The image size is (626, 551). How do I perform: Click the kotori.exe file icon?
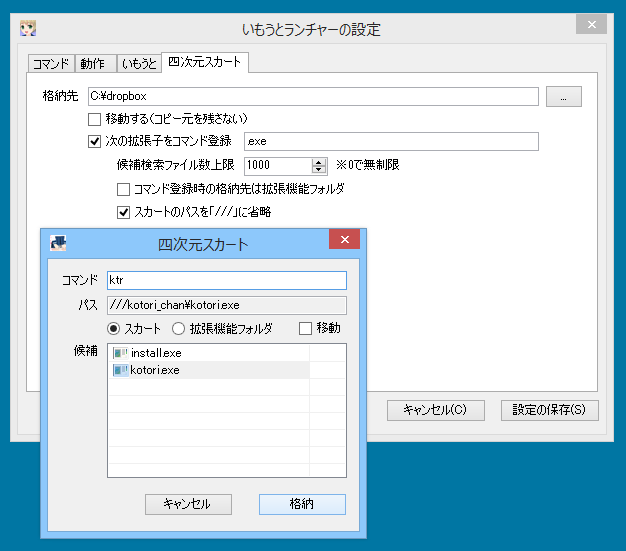point(120,370)
